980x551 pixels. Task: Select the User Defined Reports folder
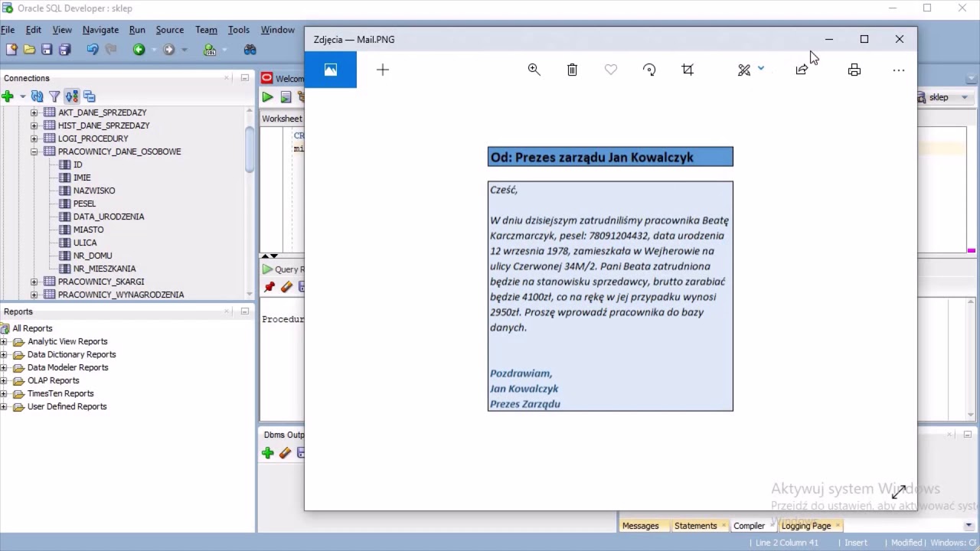67,406
